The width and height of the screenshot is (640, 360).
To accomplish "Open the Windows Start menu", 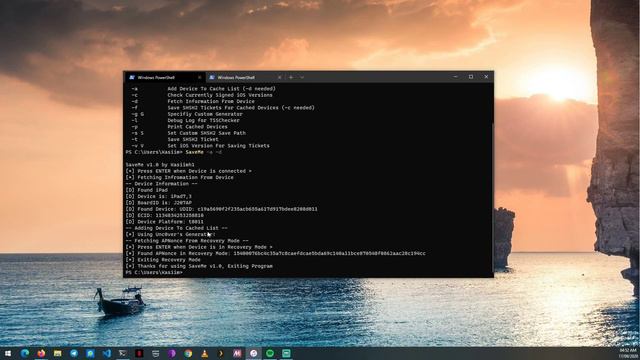I will (x=8, y=353).
